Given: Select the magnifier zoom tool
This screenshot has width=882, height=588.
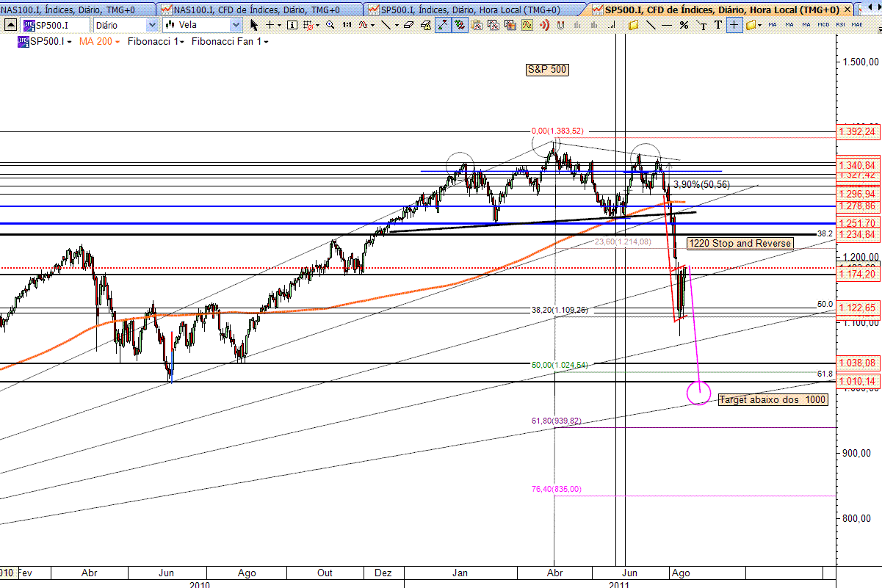Looking at the screenshot, I should point(330,24).
